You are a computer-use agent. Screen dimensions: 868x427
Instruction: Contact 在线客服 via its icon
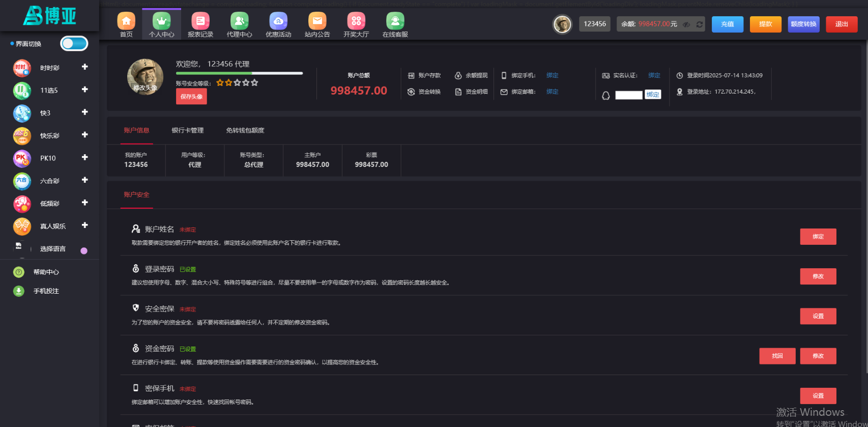pyautogui.click(x=395, y=21)
